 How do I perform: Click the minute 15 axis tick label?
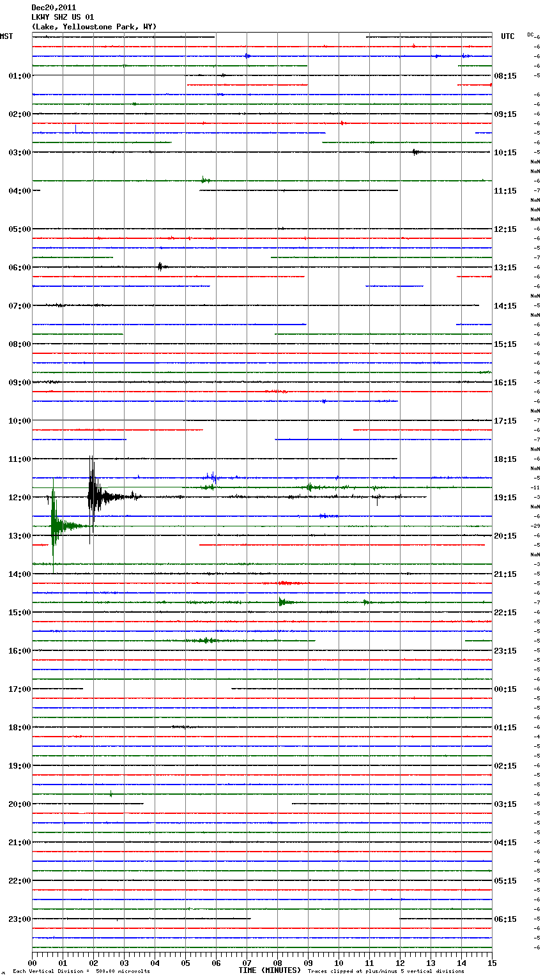pos(492,963)
